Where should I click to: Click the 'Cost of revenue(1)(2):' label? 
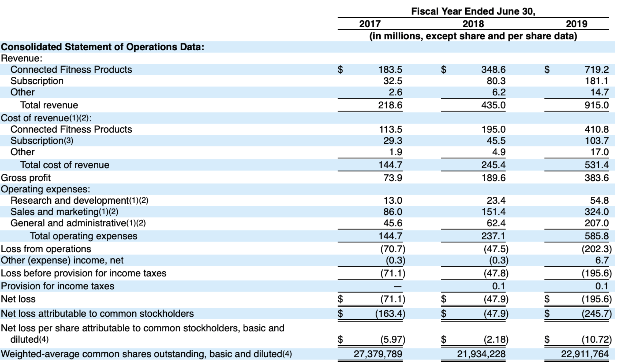point(46,118)
